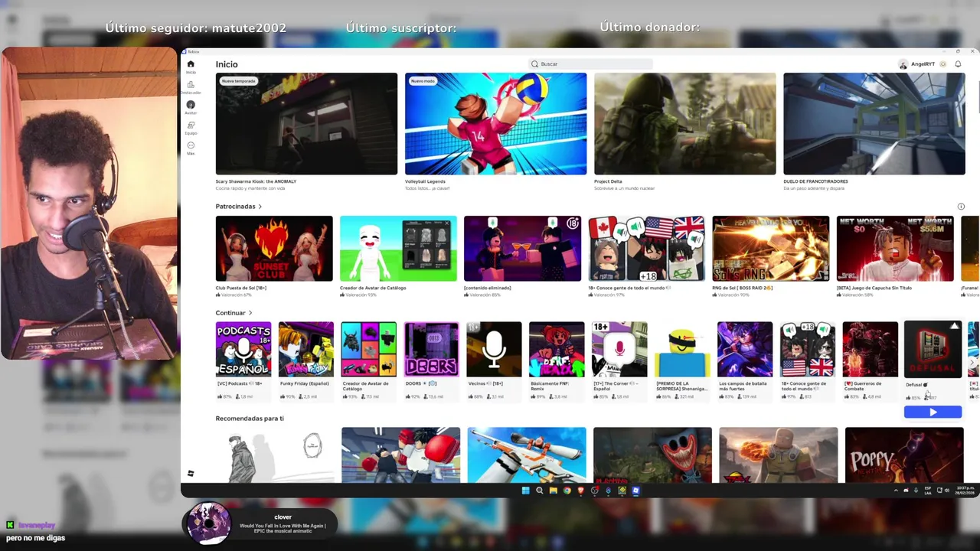Open RNG de Sol [BOSS RAID] card

coord(770,249)
